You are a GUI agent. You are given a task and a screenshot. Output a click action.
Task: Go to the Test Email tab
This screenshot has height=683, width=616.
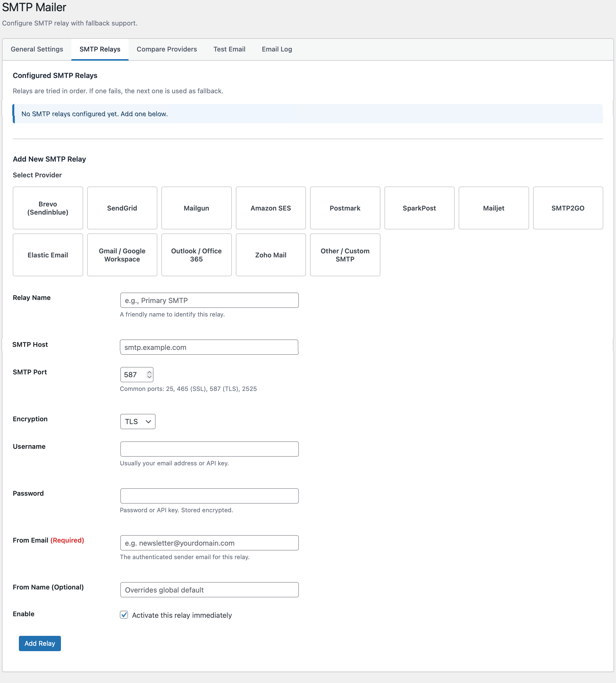pyautogui.click(x=229, y=49)
